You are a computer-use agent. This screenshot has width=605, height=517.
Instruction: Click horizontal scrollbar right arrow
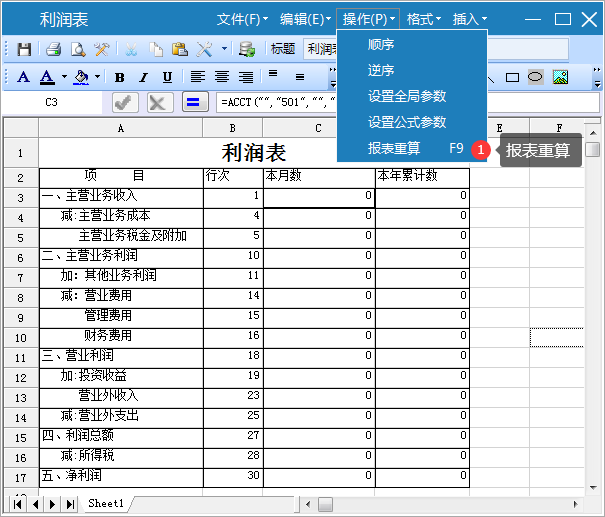[x=576, y=504]
